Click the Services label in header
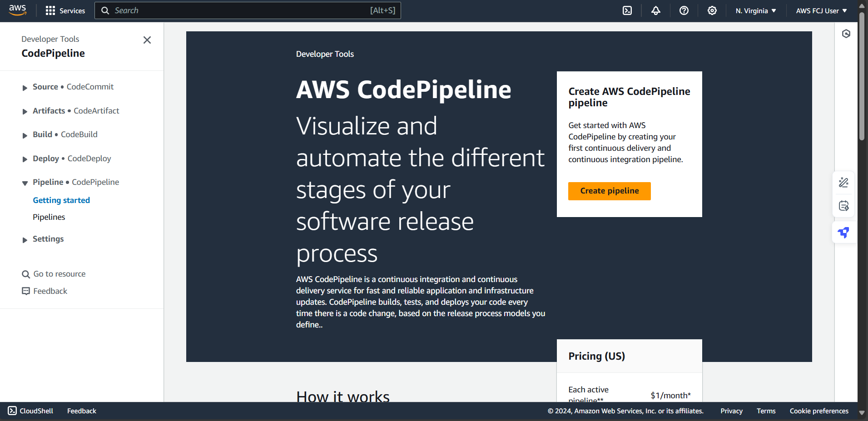The width and height of the screenshot is (868, 421). coord(72,10)
